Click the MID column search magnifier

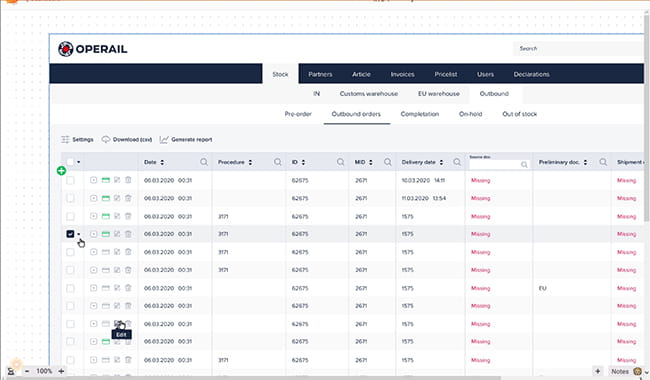pyautogui.click(x=388, y=162)
